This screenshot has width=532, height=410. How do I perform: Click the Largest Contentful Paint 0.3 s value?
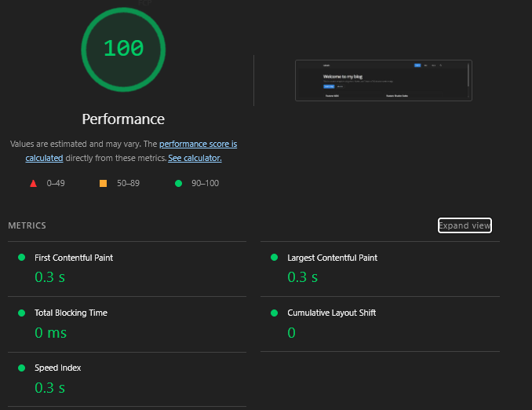[302, 277]
